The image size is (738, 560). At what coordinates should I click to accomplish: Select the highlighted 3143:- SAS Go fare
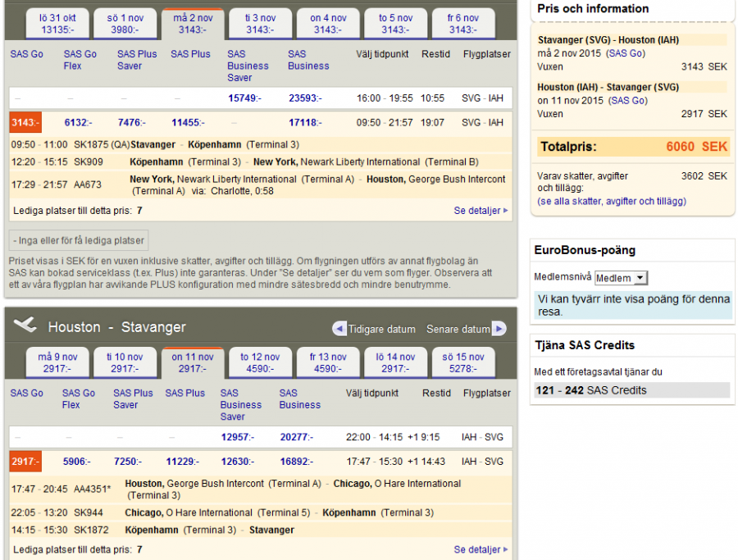pyautogui.click(x=25, y=122)
